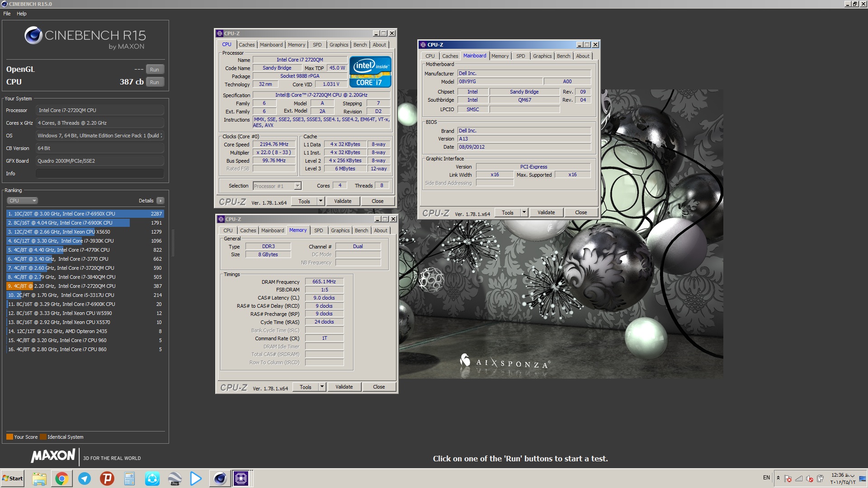Click the EN language indicator in the taskbar

tap(766, 478)
